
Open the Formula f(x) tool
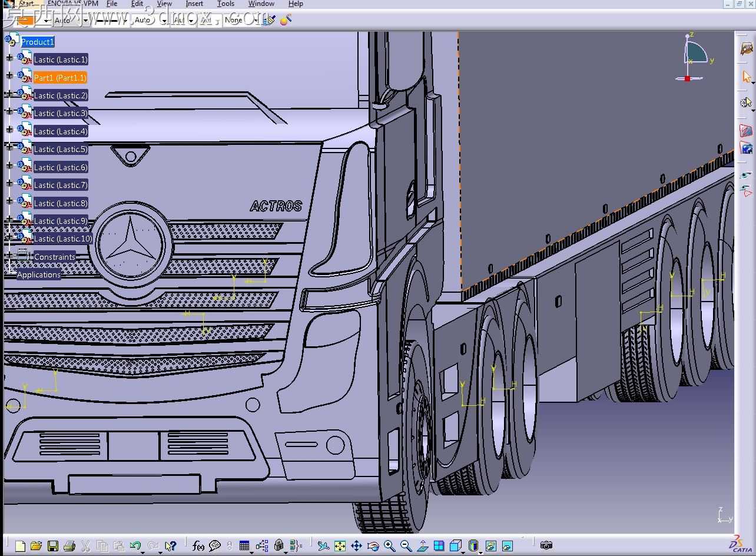(198, 546)
